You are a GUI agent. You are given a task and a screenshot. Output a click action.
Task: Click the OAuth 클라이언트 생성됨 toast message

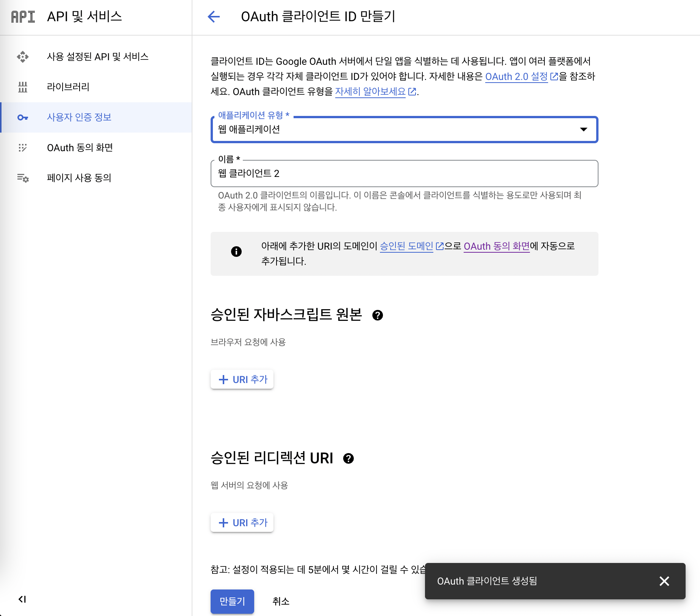coord(487,581)
